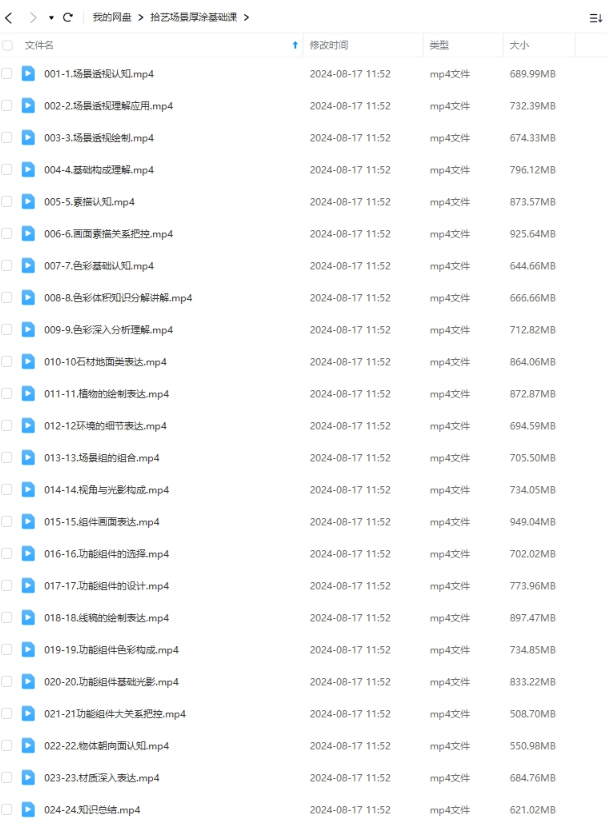This screenshot has width=607, height=825.
Task: Check the box for 005-5 file
Action: [x=7, y=202]
